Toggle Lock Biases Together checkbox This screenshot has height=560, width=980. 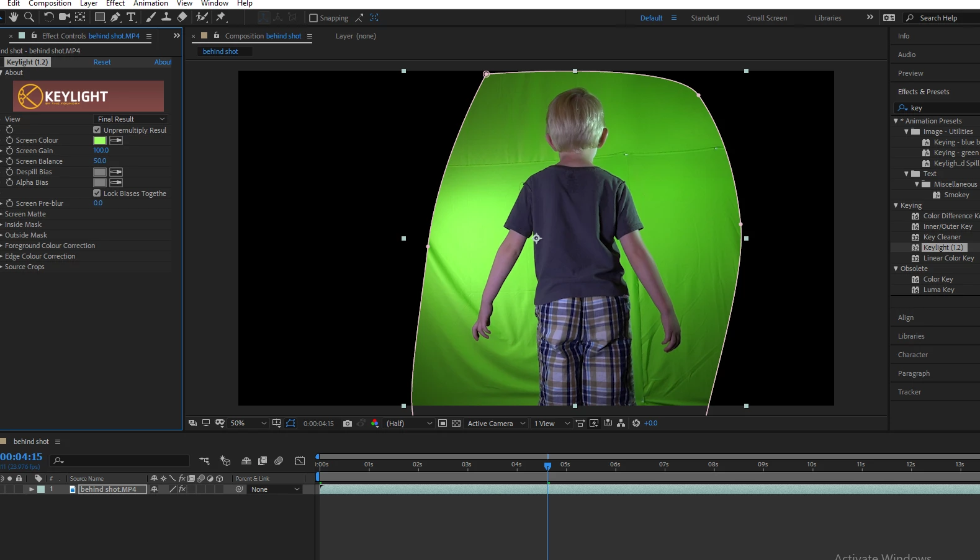(x=97, y=193)
